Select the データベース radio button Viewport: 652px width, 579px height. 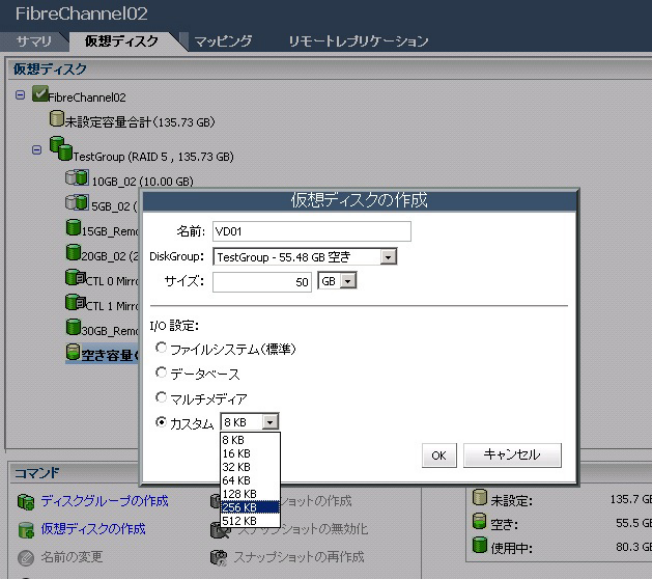(x=161, y=372)
